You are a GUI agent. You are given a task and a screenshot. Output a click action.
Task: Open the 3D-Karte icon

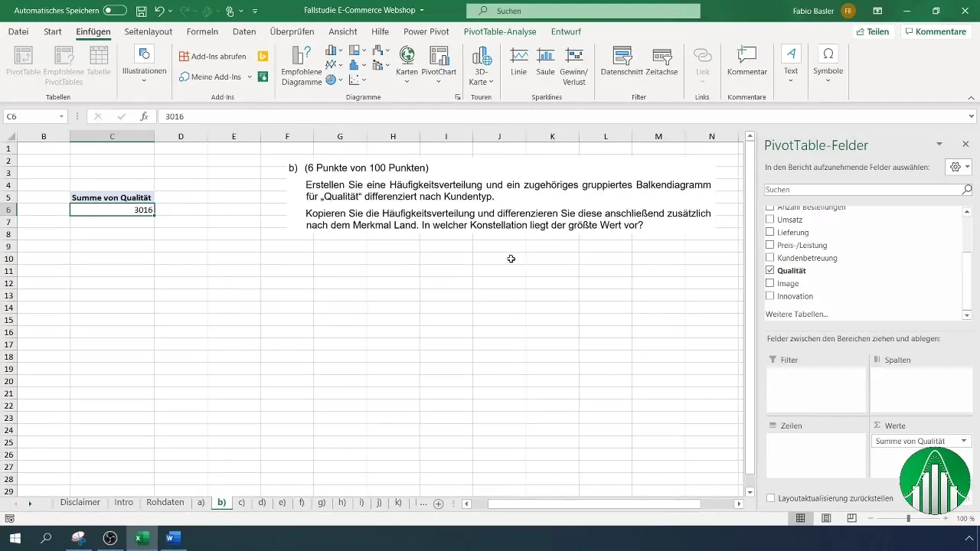point(481,66)
